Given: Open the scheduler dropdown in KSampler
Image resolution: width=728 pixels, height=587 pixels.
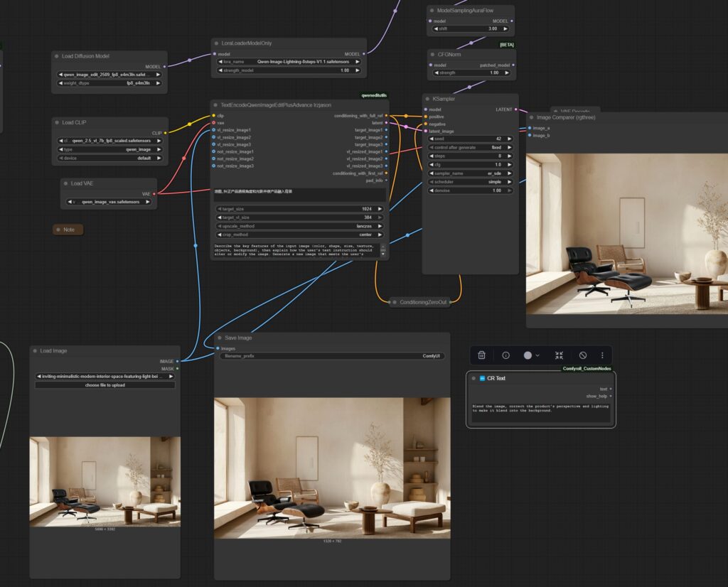Looking at the screenshot, I should (470, 182).
